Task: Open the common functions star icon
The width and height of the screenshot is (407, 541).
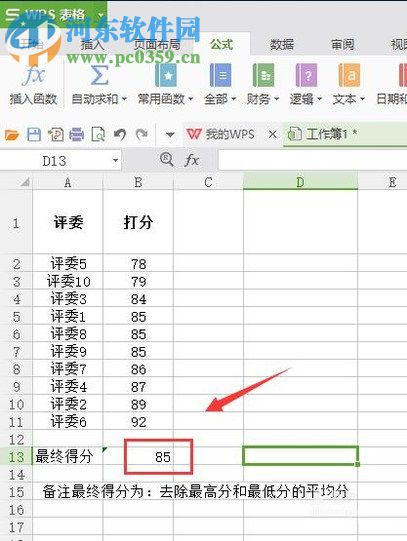Action: (166, 75)
